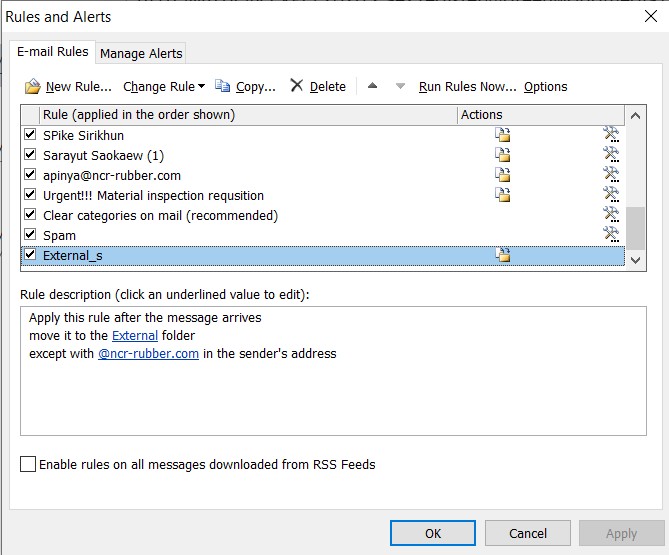The width and height of the screenshot is (669, 555).
Task: Click tools icon for Clear categories rule
Action: [611, 215]
